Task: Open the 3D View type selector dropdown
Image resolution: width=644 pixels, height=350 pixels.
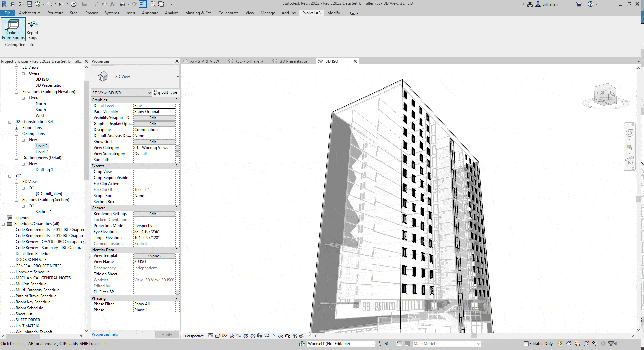Action: tap(177, 77)
